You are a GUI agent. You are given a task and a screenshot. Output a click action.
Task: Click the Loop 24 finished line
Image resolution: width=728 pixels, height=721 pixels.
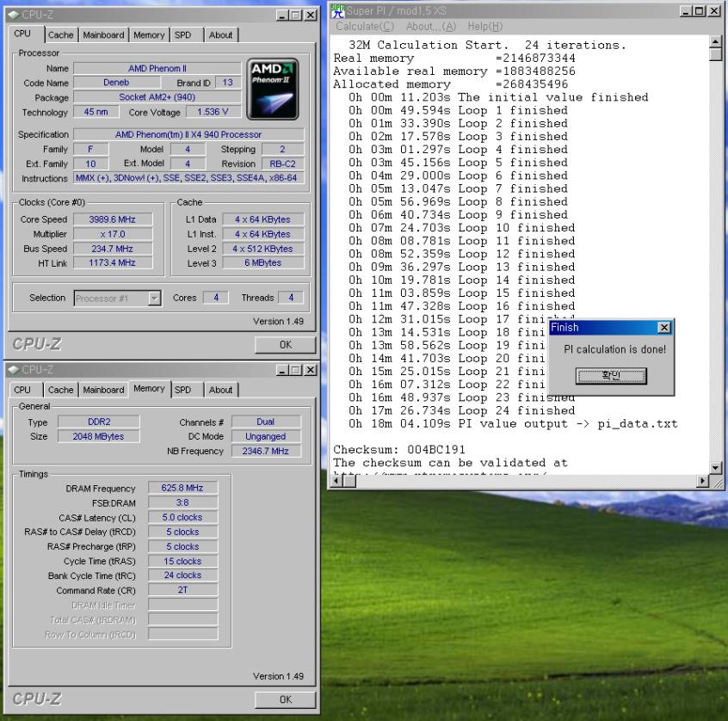pos(462,411)
